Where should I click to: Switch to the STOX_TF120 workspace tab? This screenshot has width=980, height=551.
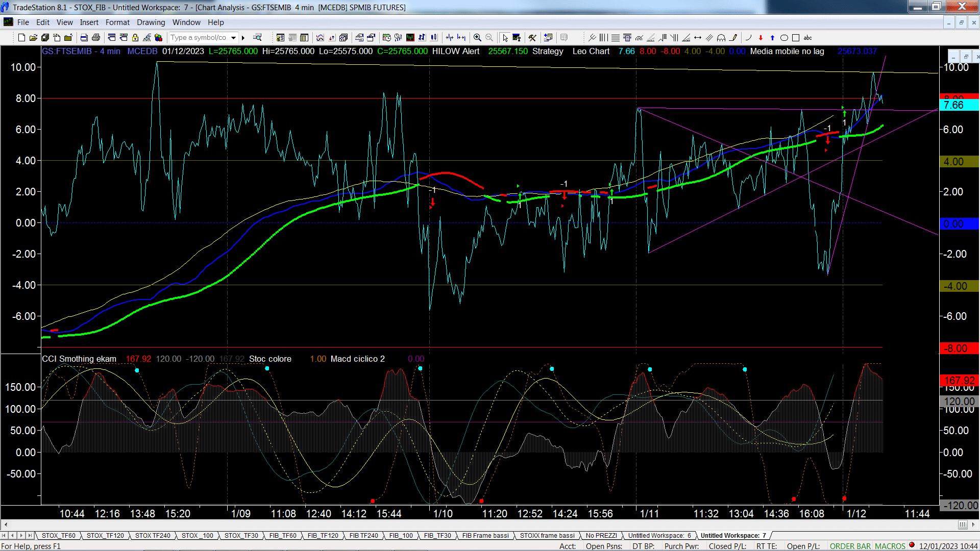(105, 535)
